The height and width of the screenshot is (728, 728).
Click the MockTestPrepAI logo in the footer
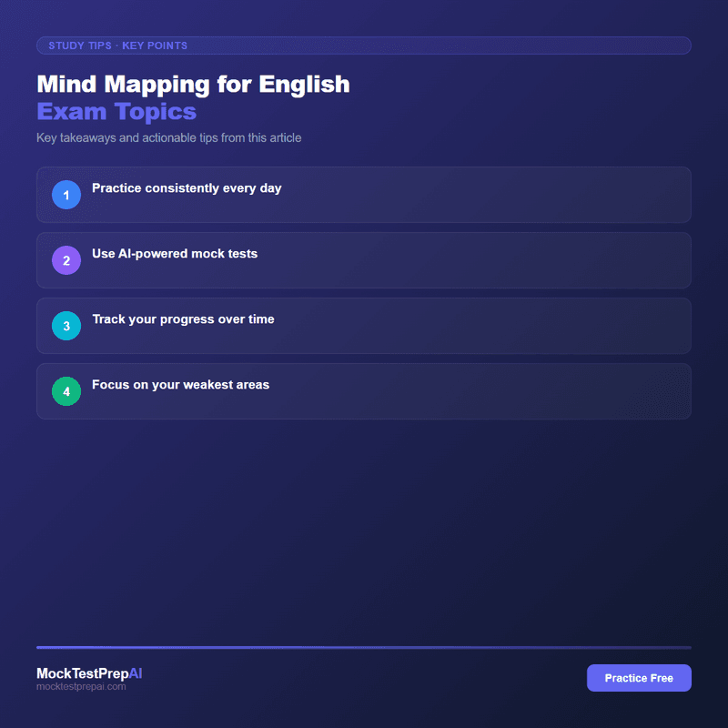click(x=88, y=673)
